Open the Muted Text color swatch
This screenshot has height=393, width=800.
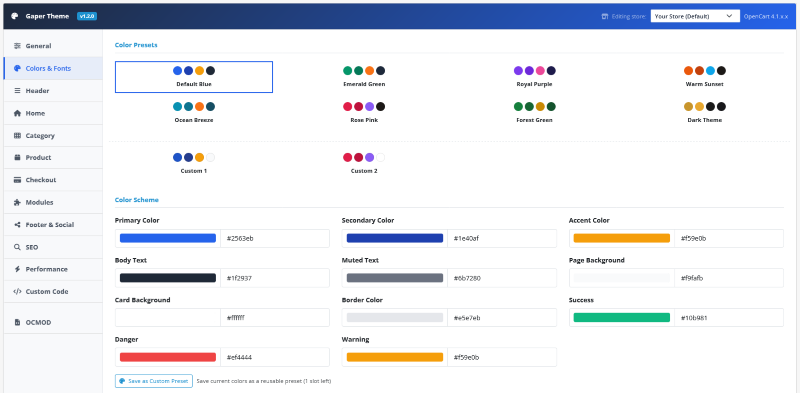pos(395,278)
